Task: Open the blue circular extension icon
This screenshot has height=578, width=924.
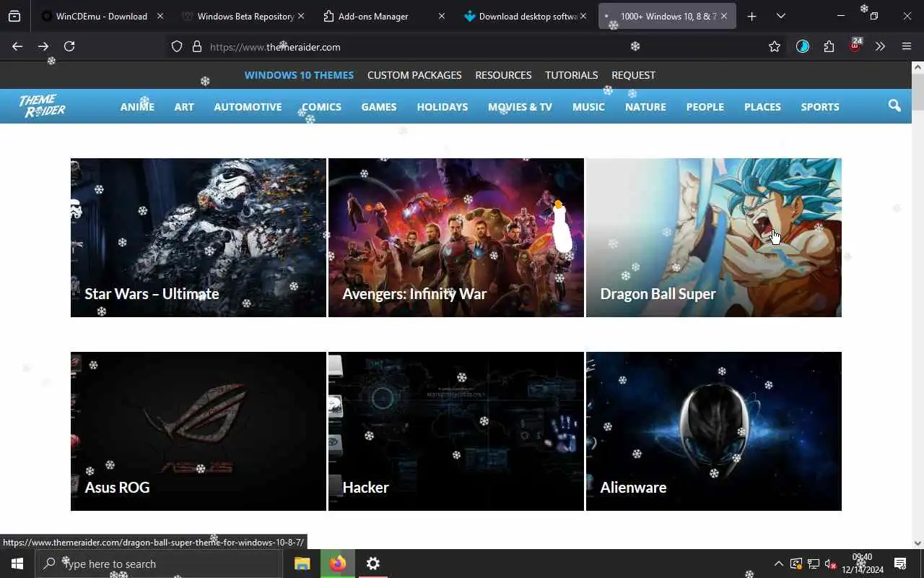Action: 803,46
